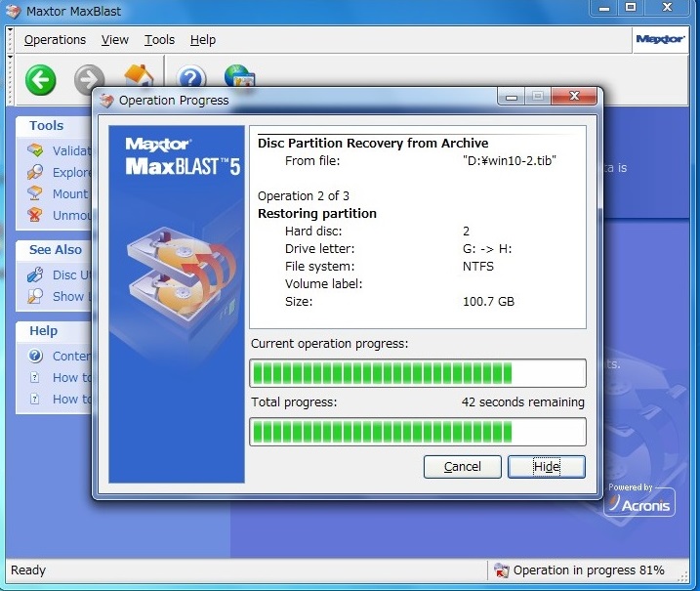
Task: Click the Maxtor MaxBlast title bar icon
Action: 13,11
